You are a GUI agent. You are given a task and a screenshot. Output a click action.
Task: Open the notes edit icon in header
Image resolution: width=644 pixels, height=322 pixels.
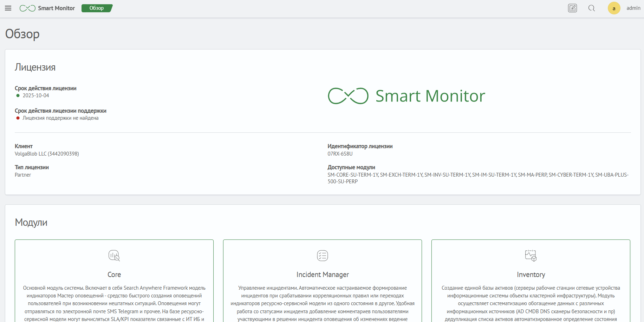point(573,8)
